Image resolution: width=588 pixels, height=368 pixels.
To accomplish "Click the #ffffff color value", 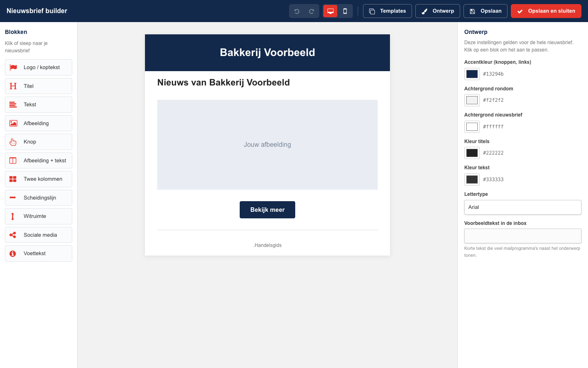I will pos(493,127).
